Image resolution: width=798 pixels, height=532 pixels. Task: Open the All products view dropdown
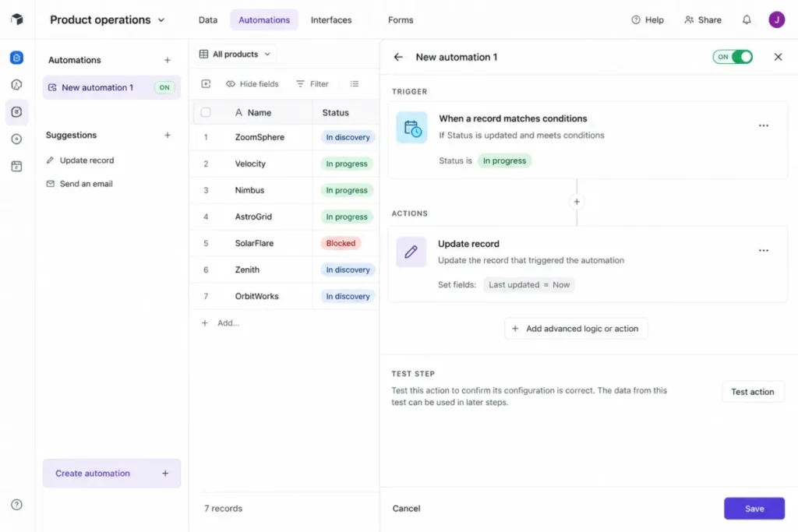tap(235, 54)
